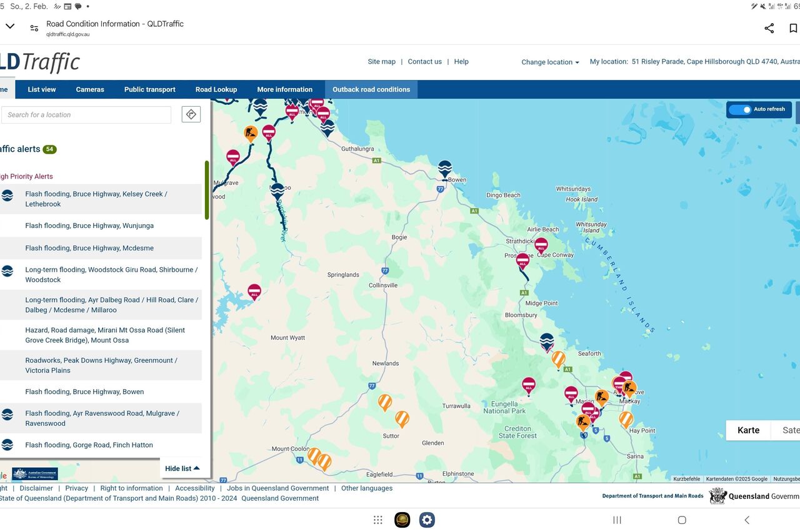800x532 pixels.
Task: Select the roadworks marker near Guthalungra
Action: (x=251, y=133)
